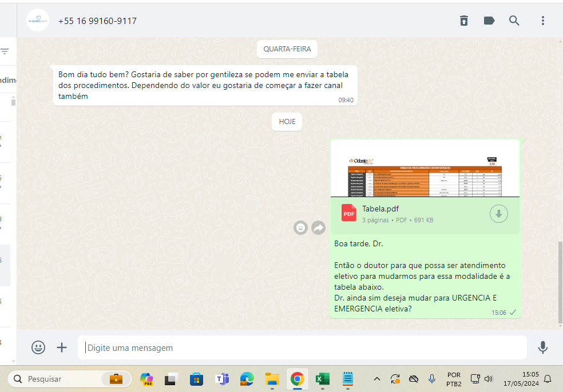Open Microsoft Teams from taskbar
Image resolution: width=563 pixels, height=392 pixels.
click(222, 379)
